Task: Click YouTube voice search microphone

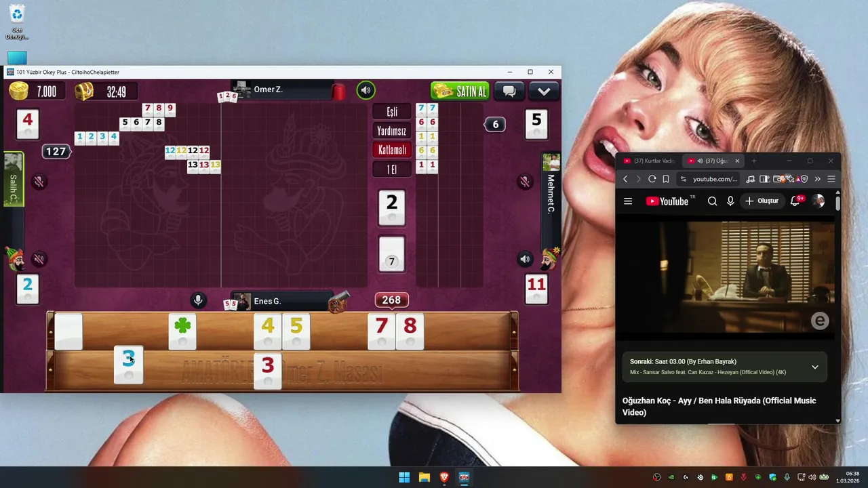Action: click(730, 201)
